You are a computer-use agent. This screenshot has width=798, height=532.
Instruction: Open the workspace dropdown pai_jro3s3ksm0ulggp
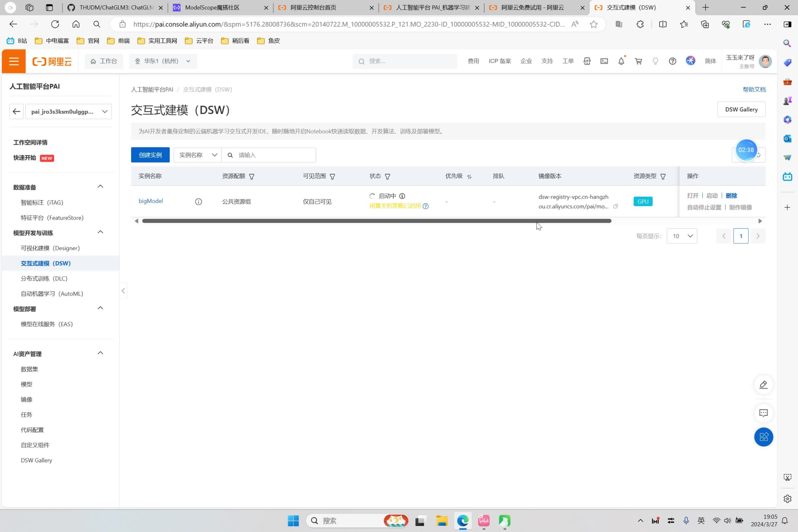68,111
